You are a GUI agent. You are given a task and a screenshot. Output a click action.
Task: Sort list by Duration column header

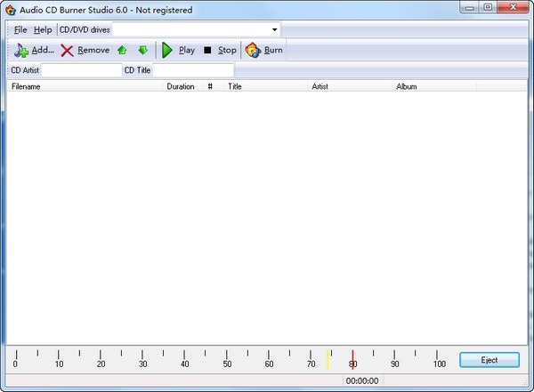tap(181, 87)
